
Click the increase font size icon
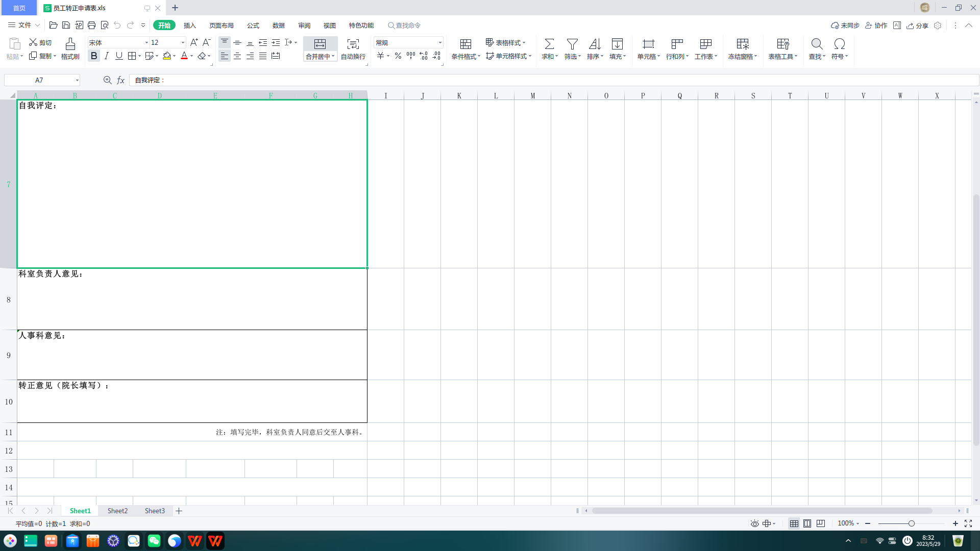(194, 42)
